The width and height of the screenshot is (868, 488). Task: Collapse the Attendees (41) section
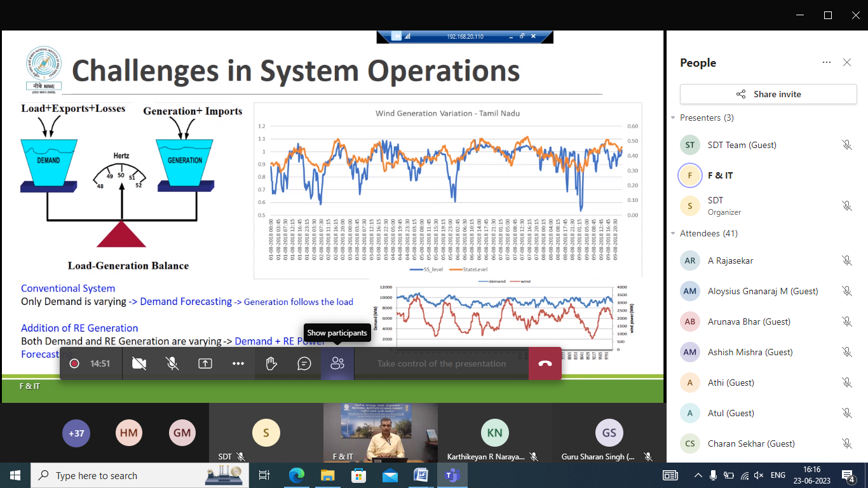tap(674, 233)
